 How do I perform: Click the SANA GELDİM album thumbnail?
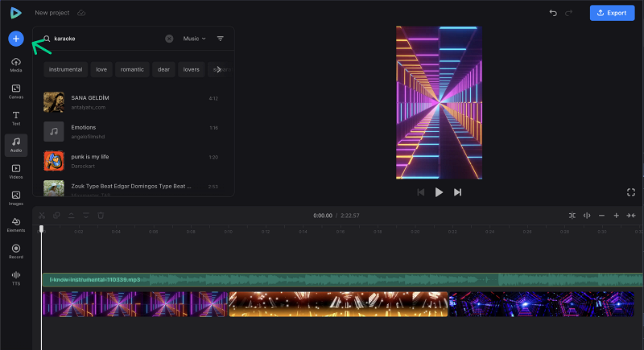pyautogui.click(x=54, y=102)
